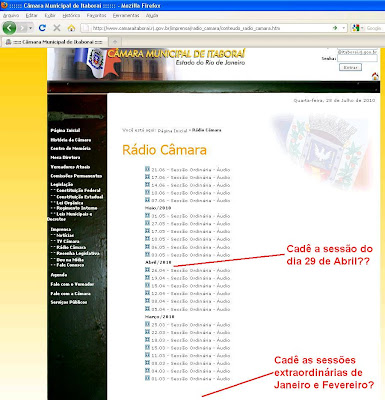Image resolution: width=385 pixels, height=400 pixels.
Task: Click inside the Google search box
Action: pos(374,28)
